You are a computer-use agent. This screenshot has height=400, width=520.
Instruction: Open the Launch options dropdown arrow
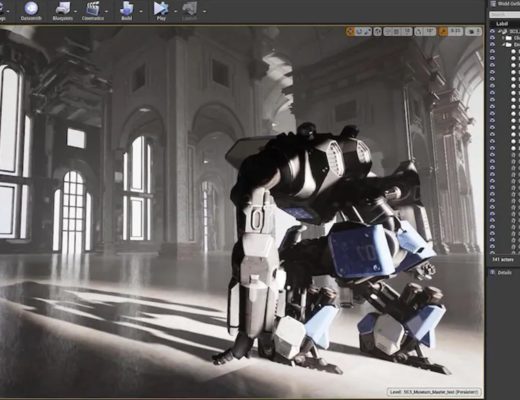tap(204, 11)
